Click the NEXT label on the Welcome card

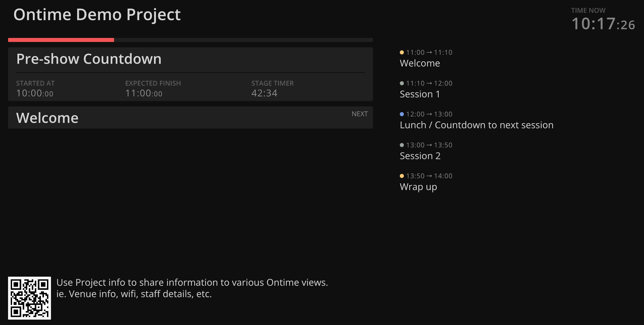coord(360,114)
